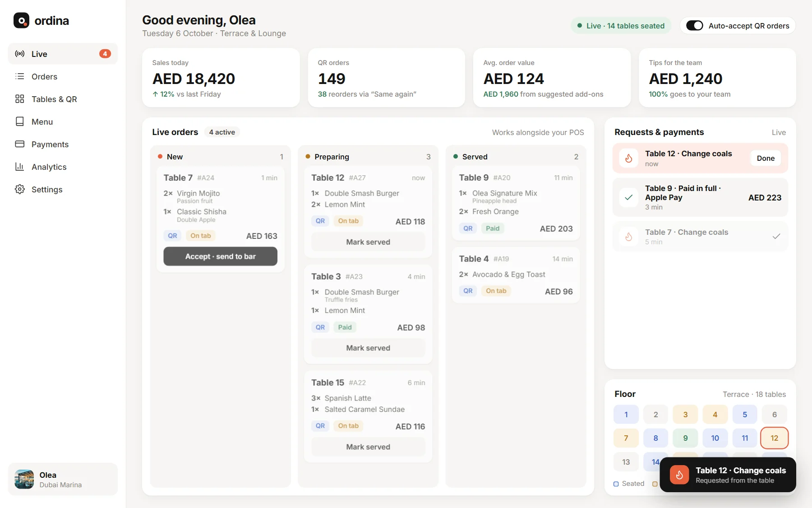Toggle Auto-accept QR orders switch

(x=695, y=26)
